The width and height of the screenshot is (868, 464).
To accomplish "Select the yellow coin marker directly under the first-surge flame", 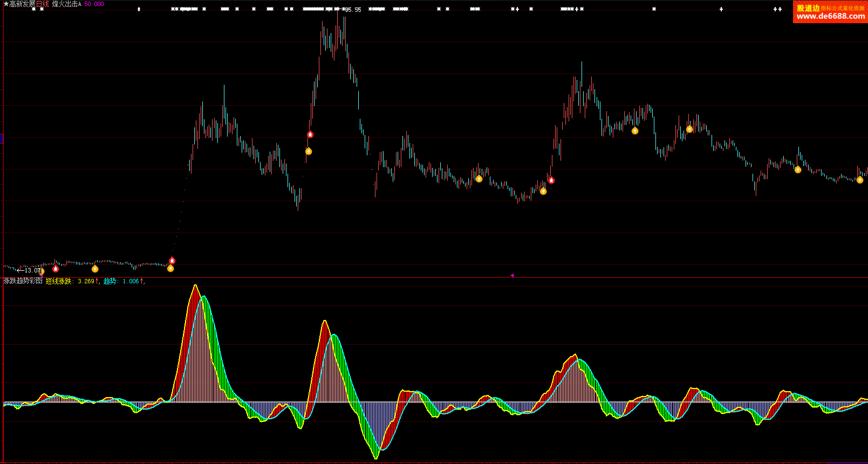I will [170, 268].
